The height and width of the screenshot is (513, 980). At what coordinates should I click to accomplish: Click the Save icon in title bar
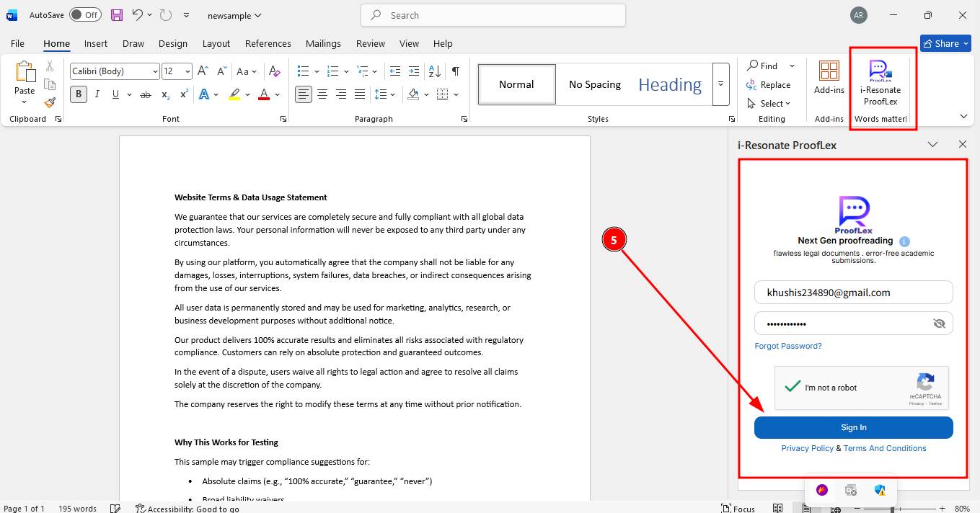click(x=117, y=15)
